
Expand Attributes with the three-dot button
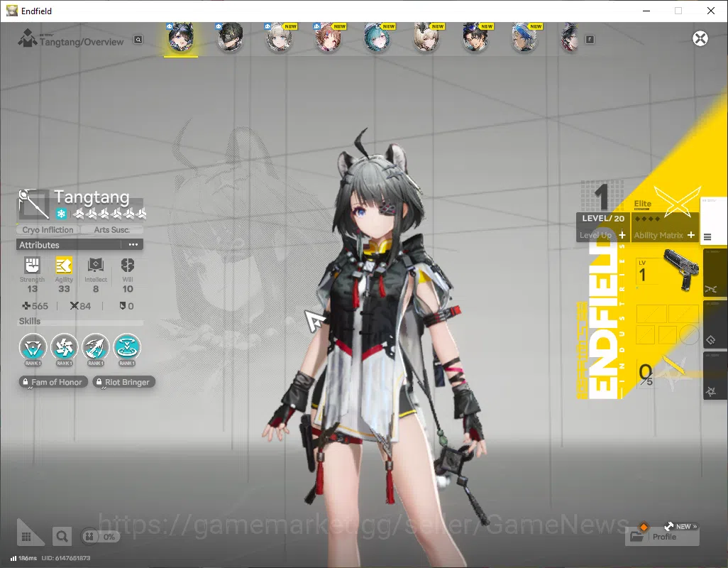tap(133, 245)
